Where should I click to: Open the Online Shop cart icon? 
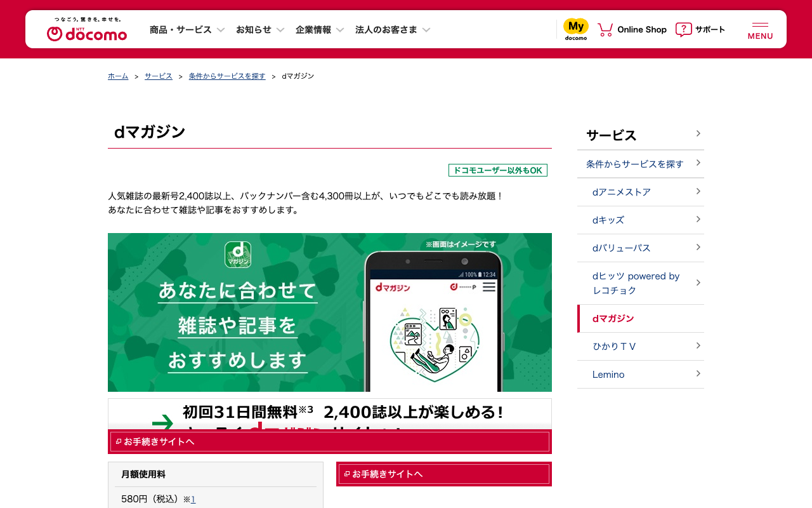[605, 29]
